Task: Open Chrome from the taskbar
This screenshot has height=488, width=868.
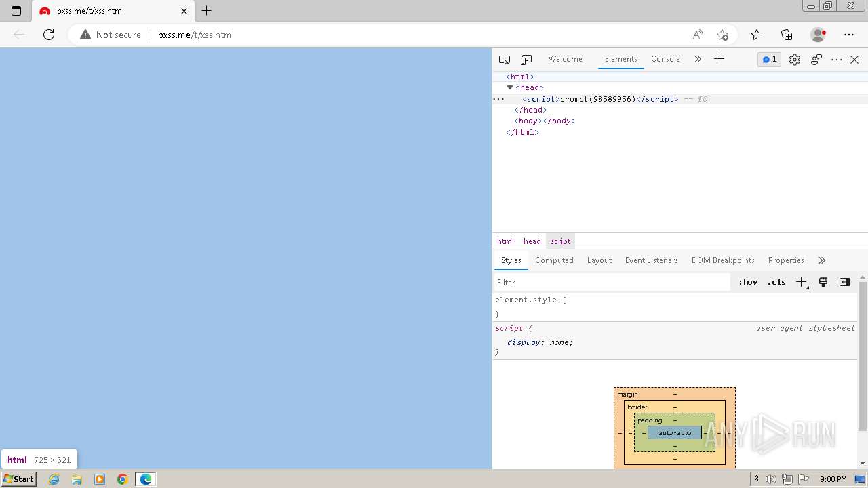Action: 123,479
